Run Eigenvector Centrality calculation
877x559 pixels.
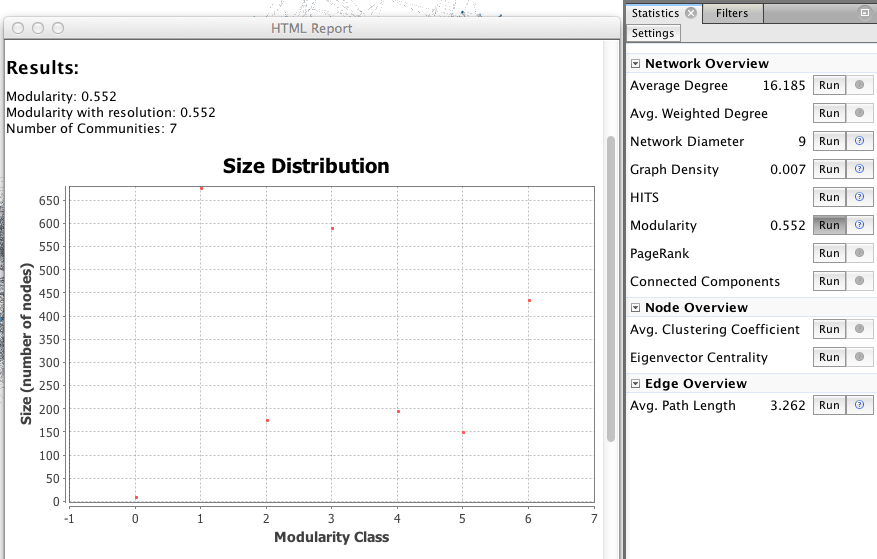click(829, 357)
